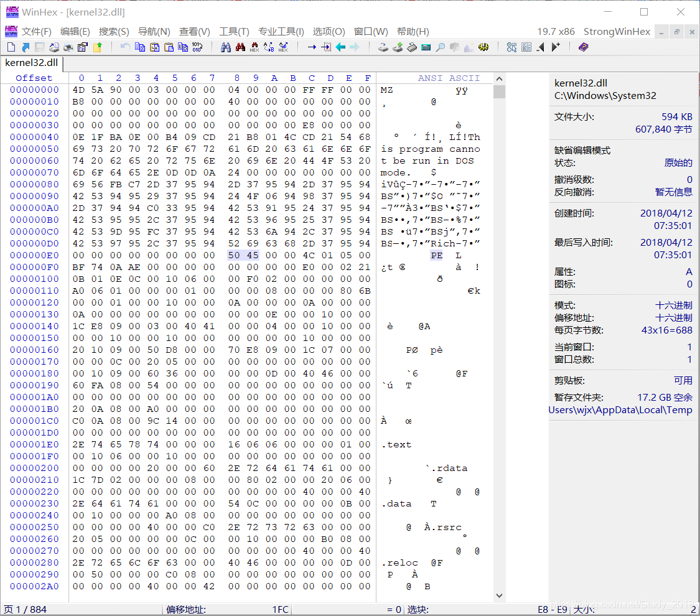Image resolution: width=700 pixels, height=616 pixels.
Task: Click the Clone Disk icon
Action: pos(383,47)
